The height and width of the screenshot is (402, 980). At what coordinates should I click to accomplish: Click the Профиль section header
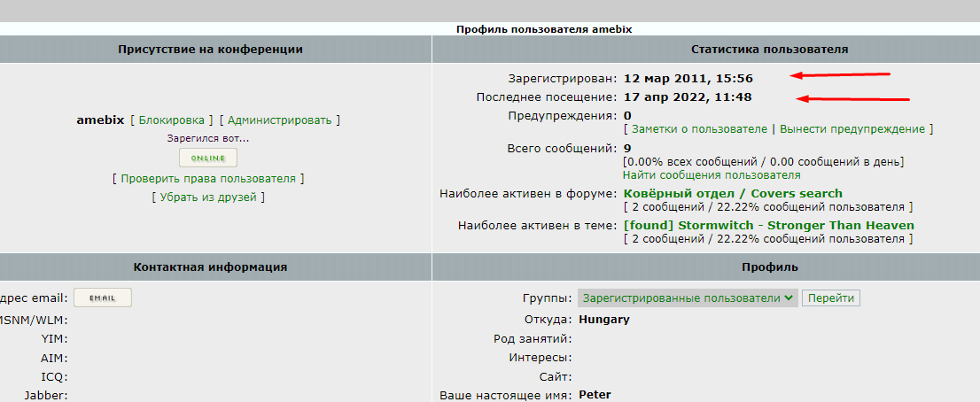click(769, 267)
